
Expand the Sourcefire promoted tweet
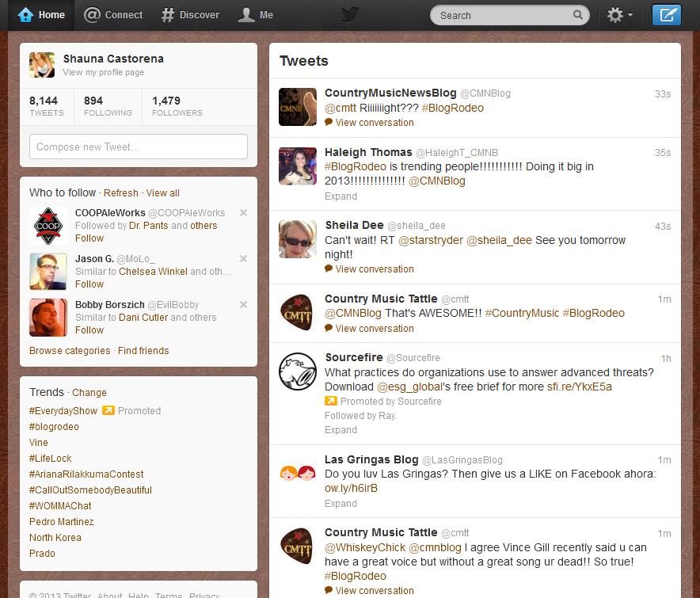point(340,430)
